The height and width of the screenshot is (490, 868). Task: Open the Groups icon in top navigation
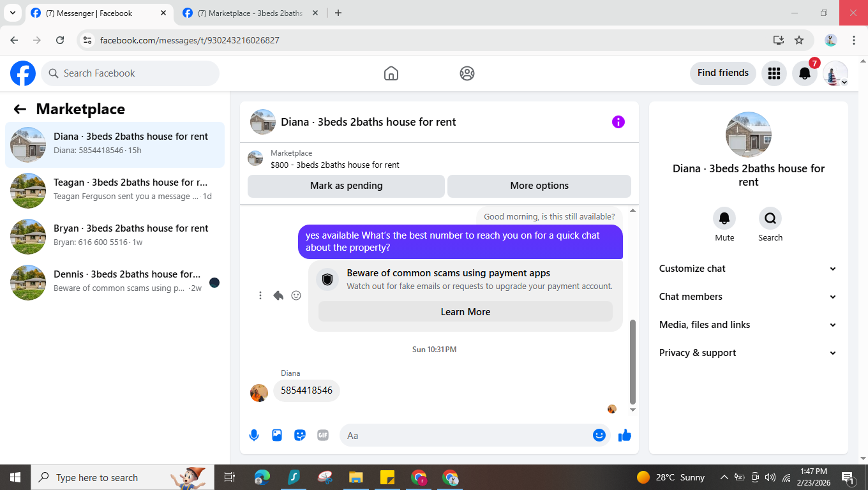[x=467, y=73]
